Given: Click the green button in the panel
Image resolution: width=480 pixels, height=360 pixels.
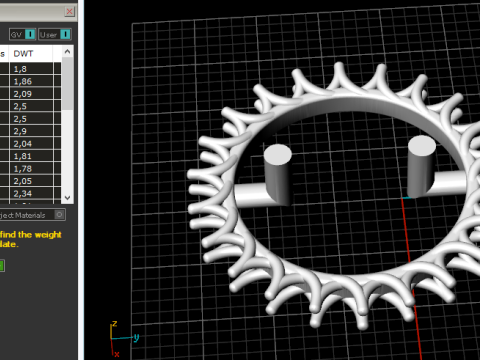Looking at the screenshot, I should pyautogui.click(x=2, y=266).
